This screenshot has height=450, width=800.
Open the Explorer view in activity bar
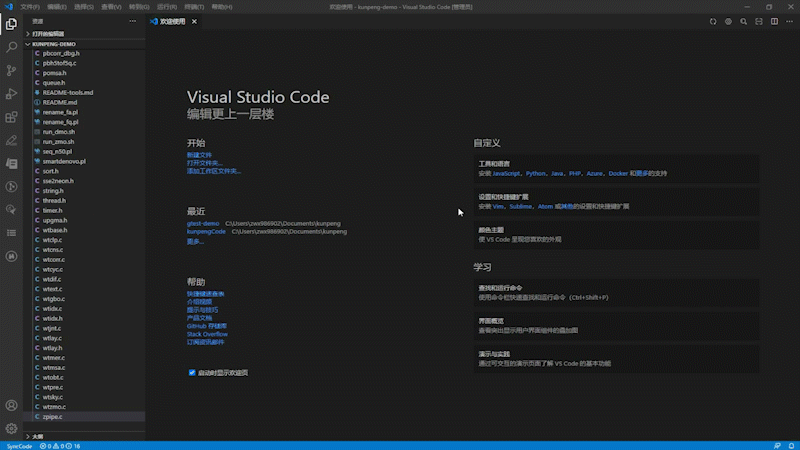(x=11, y=24)
